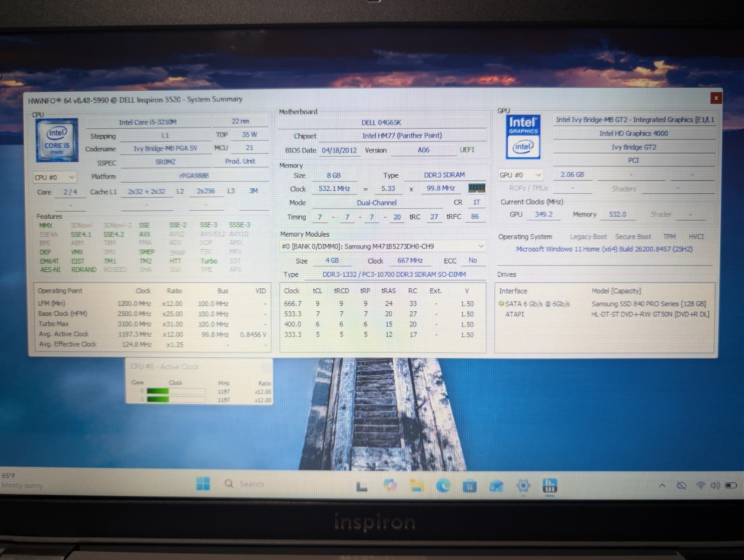
Task: Click the Intel Core i5-3210M name field
Action: (x=148, y=122)
